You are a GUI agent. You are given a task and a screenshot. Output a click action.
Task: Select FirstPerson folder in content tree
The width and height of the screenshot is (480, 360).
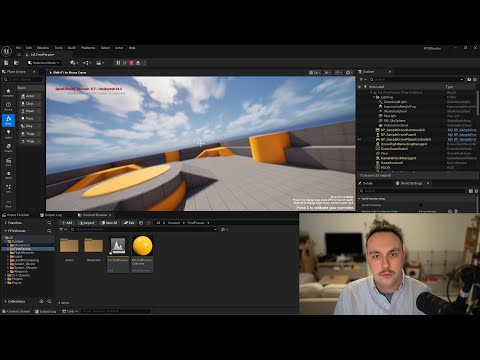coord(22,249)
